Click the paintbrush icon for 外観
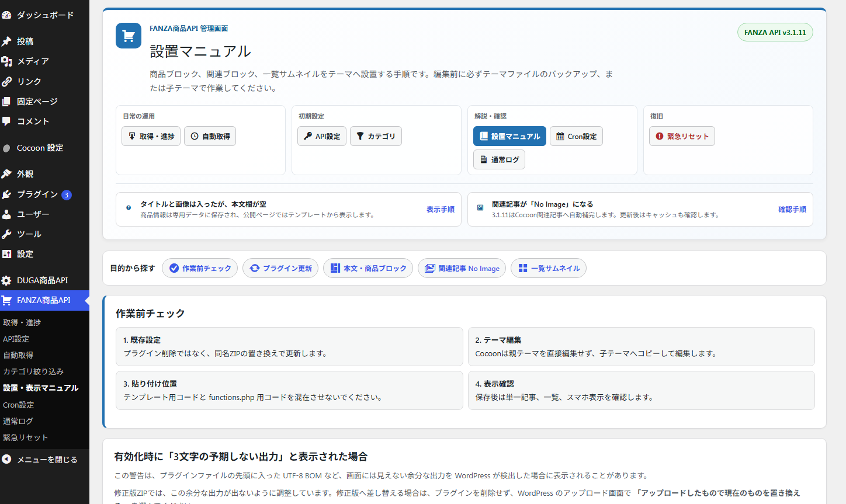Viewport: 846px width, 504px height. [6, 174]
